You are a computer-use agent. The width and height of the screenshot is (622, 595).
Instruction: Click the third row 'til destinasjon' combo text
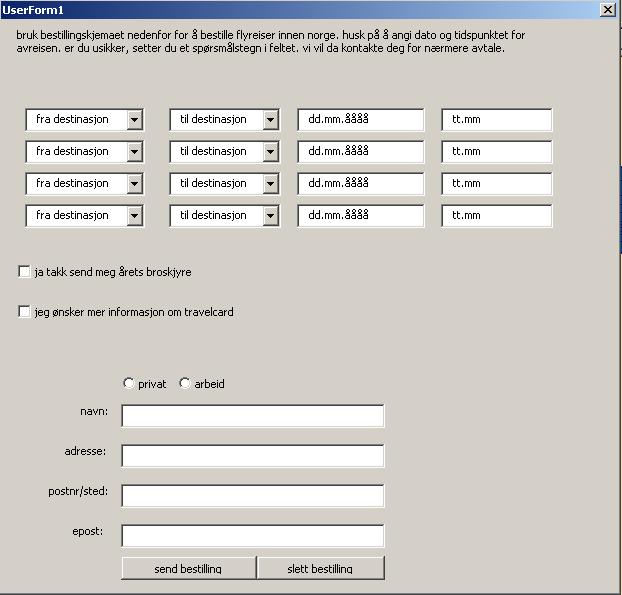click(213, 184)
